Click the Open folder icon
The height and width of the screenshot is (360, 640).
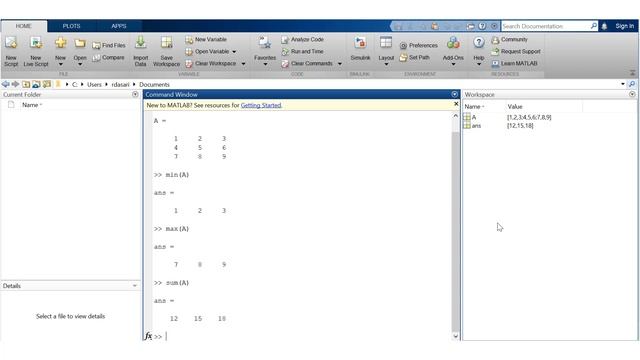80,42
